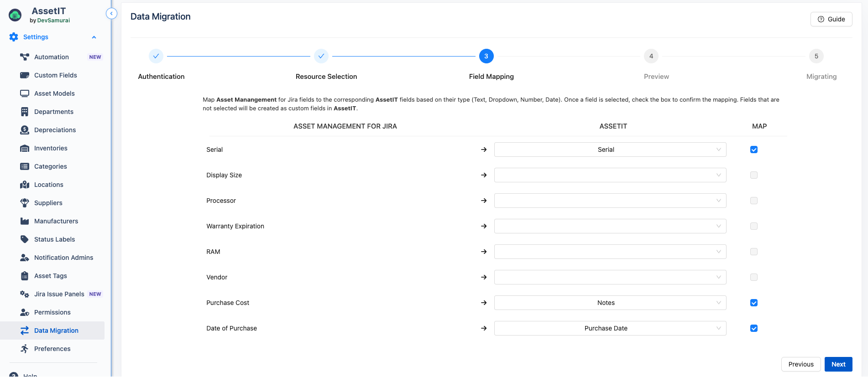Go to Preferences in the sidebar

[x=52, y=349]
